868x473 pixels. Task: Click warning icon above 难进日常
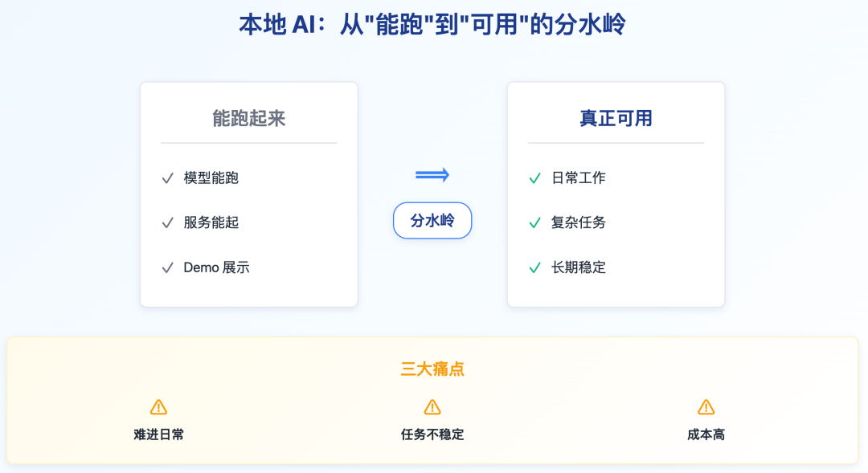click(x=158, y=407)
